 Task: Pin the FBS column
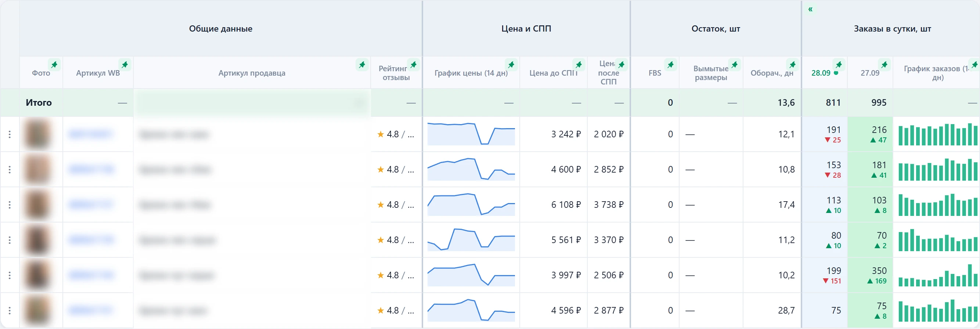click(x=670, y=65)
